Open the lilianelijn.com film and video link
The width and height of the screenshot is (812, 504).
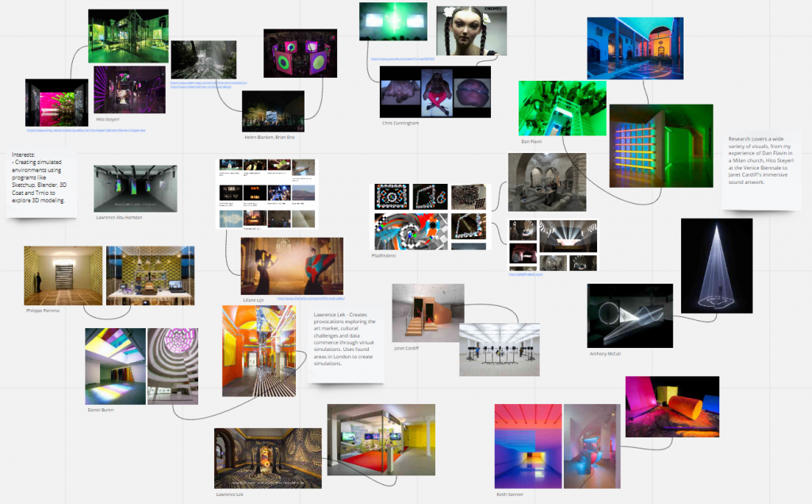311,299
